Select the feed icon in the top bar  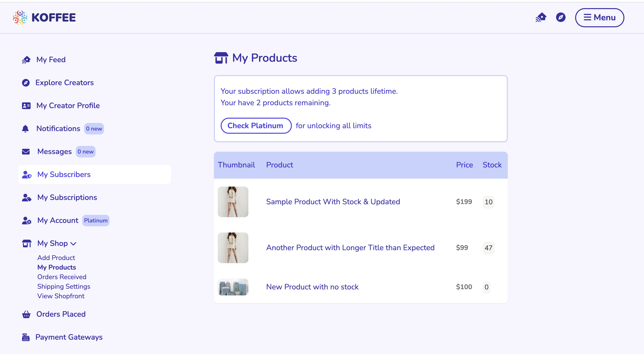tap(541, 17)
